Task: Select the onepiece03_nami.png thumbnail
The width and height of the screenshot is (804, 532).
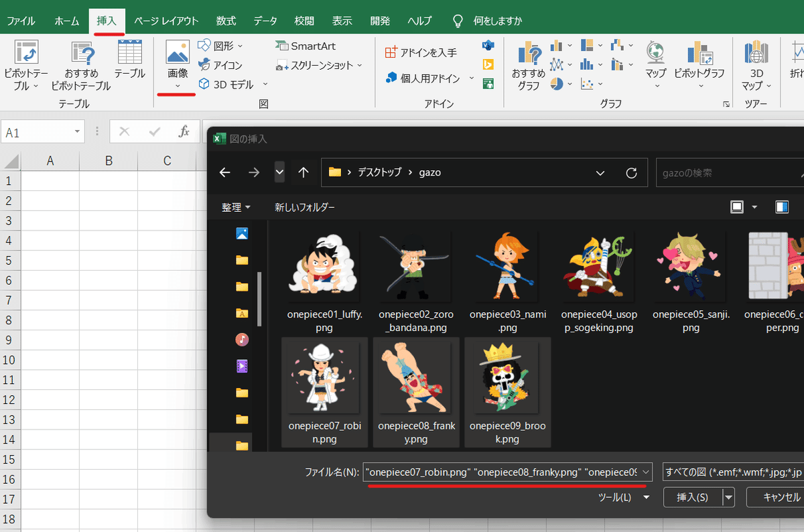Action: [x=507, y=268]
